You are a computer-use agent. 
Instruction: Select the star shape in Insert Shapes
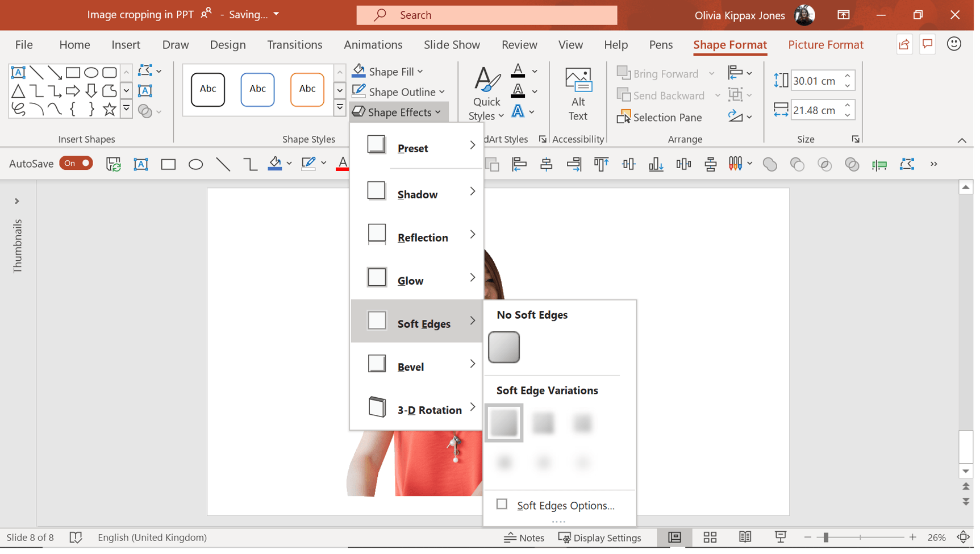pyautogui.click(x=110, y=109)
